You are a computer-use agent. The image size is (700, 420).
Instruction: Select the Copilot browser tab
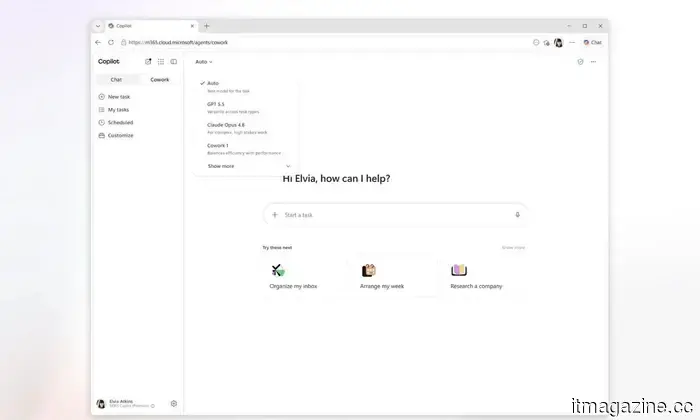coord(151,26)
